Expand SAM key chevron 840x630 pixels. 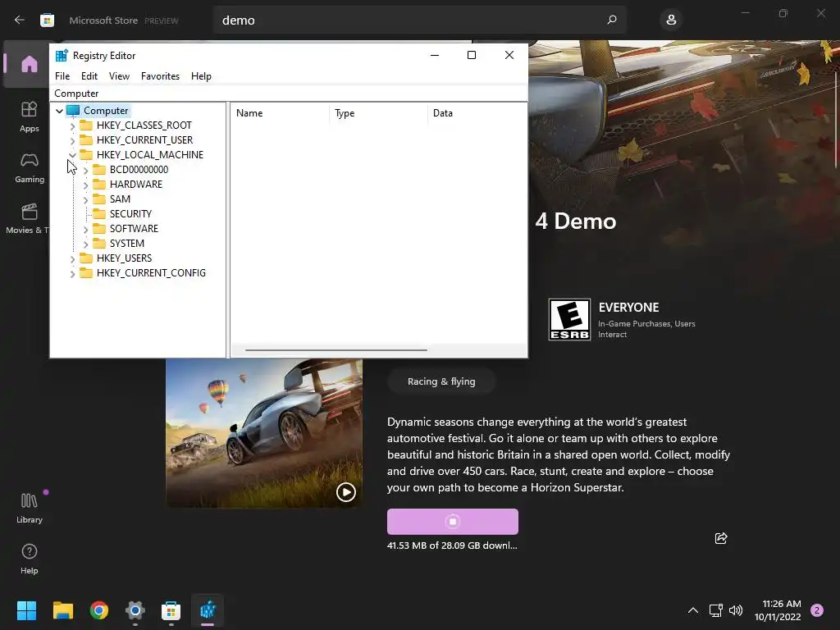click(x=85, y=199)
